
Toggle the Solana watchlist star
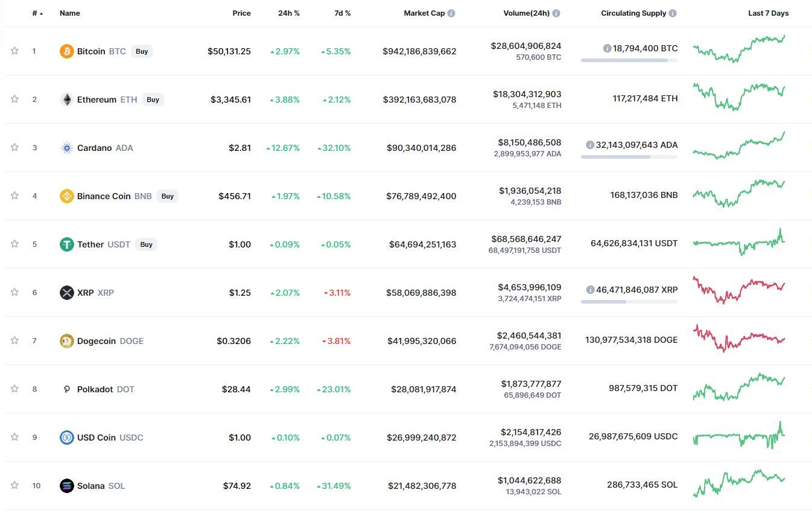tap(14, 485)
